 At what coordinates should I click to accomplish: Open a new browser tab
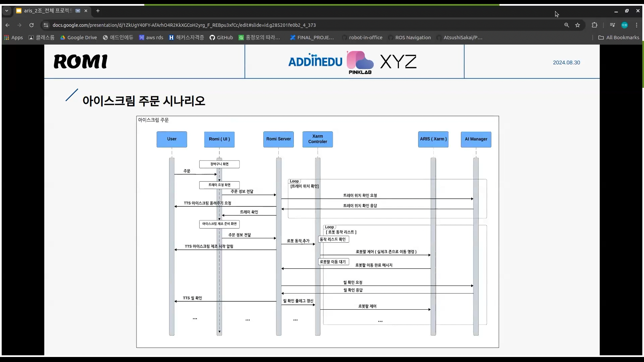(98, 11)
